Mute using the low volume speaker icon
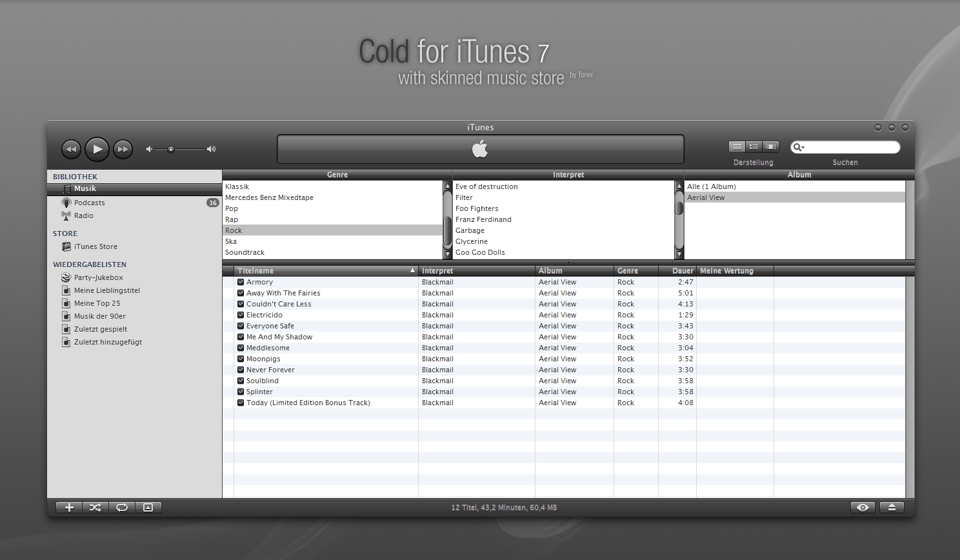Screen dimensions: 960x560 pos(149,149)
